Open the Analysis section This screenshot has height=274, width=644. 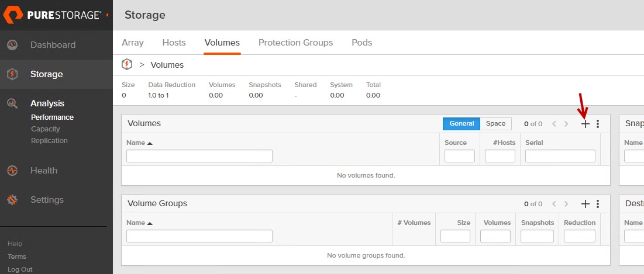47,103
